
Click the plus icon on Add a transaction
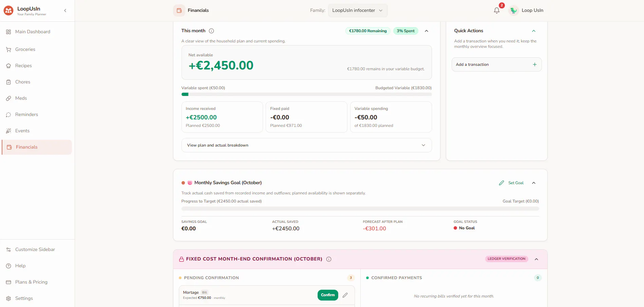coord(535,64)
